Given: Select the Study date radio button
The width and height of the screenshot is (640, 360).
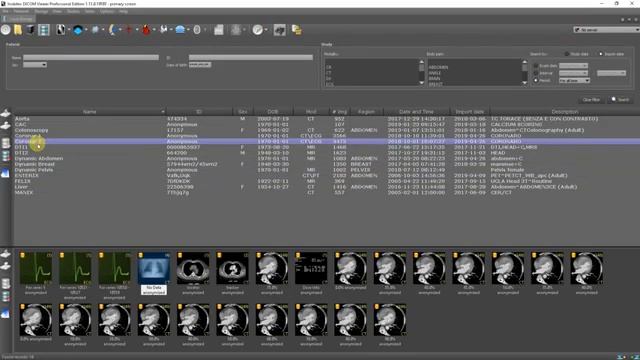Looking at the screenshot, I should click(567, 54).
